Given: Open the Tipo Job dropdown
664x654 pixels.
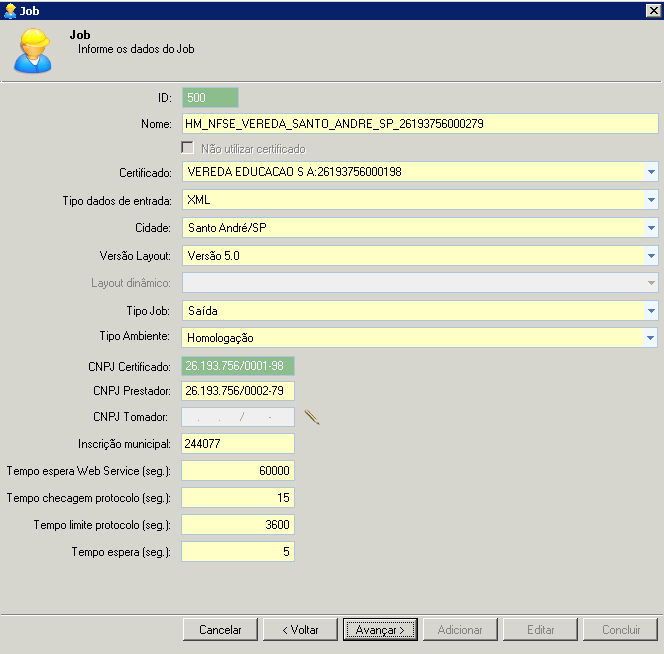Looking at the screenshot, I should (x=651, y=311).
